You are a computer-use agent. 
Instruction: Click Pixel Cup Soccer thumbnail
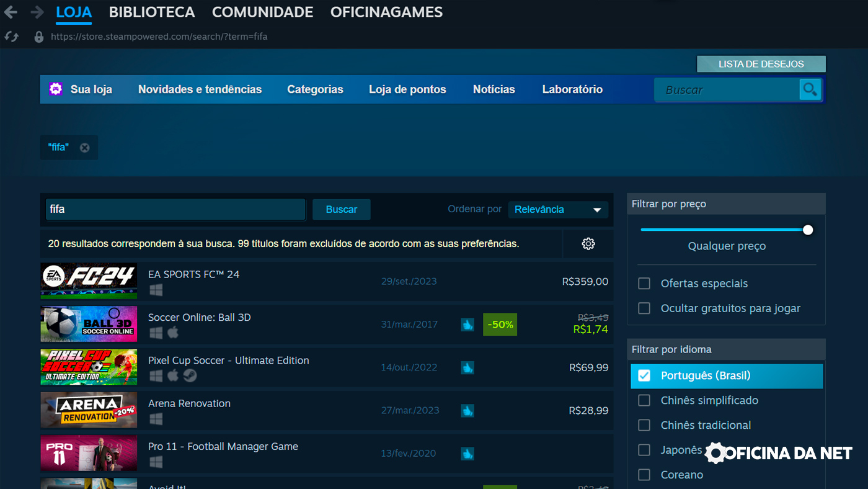pyautogui.click(x=89, y=367)
